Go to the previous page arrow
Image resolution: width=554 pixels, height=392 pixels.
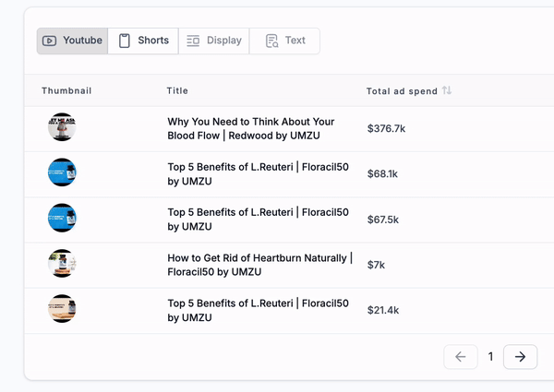coord(461,357)
